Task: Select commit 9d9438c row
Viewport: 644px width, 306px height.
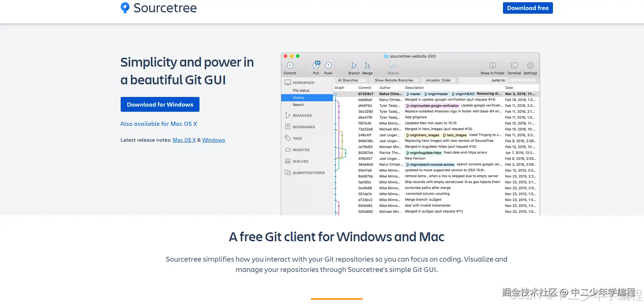Action: 436,141
